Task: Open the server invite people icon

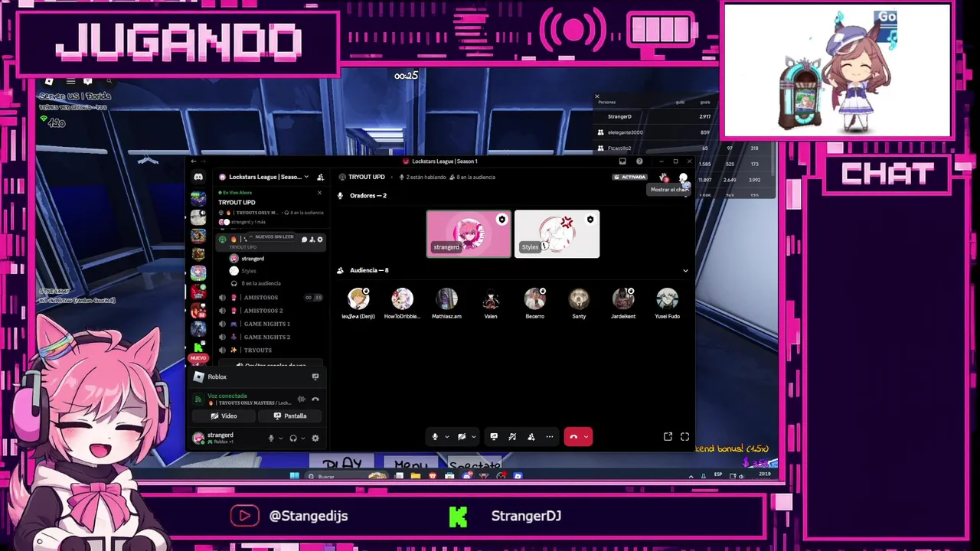Action: pos(320,177)
